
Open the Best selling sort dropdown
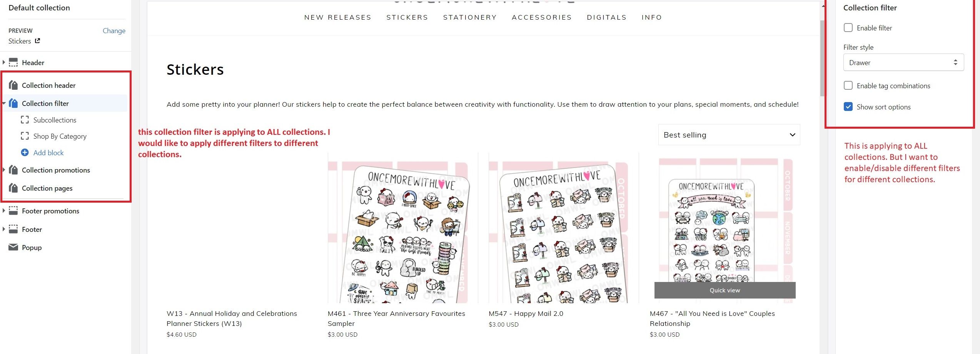(x=729, y=135)
